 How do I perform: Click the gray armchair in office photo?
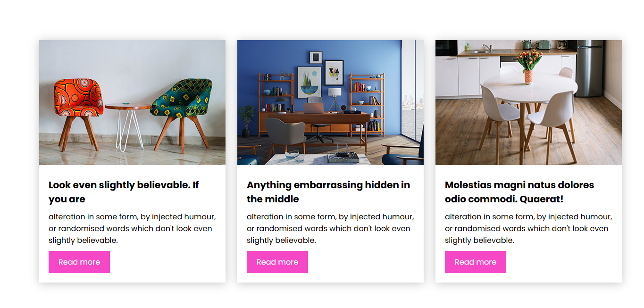pos(285,132)
